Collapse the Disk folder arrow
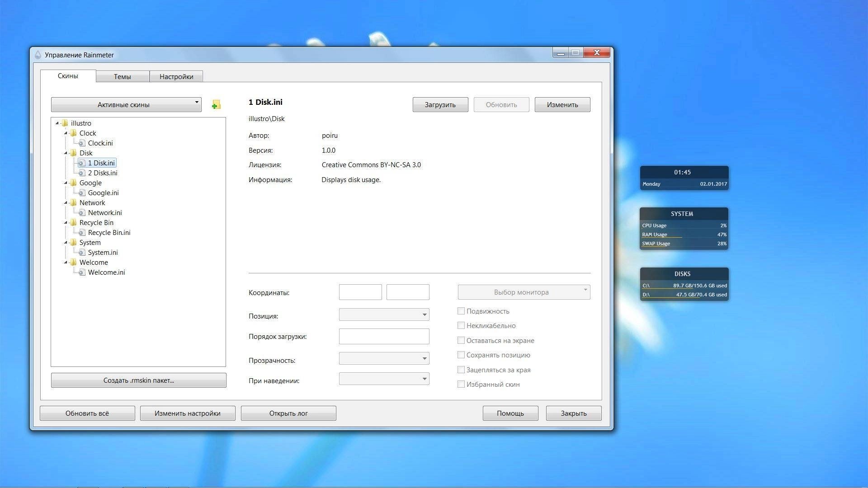Image resolution: width=868 pixels, height=488 pixels. pyautogui.click(x=66, y=153)
